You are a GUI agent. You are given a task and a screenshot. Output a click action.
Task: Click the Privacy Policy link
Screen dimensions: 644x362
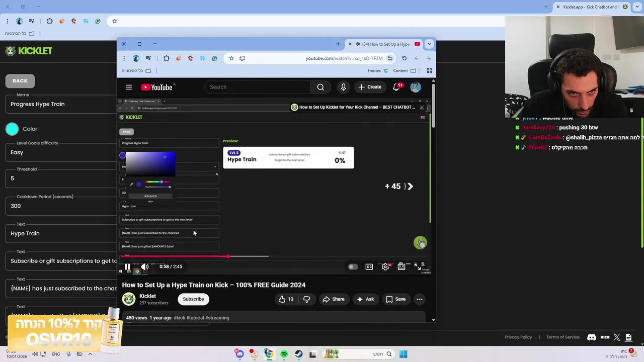click(518, 337)
